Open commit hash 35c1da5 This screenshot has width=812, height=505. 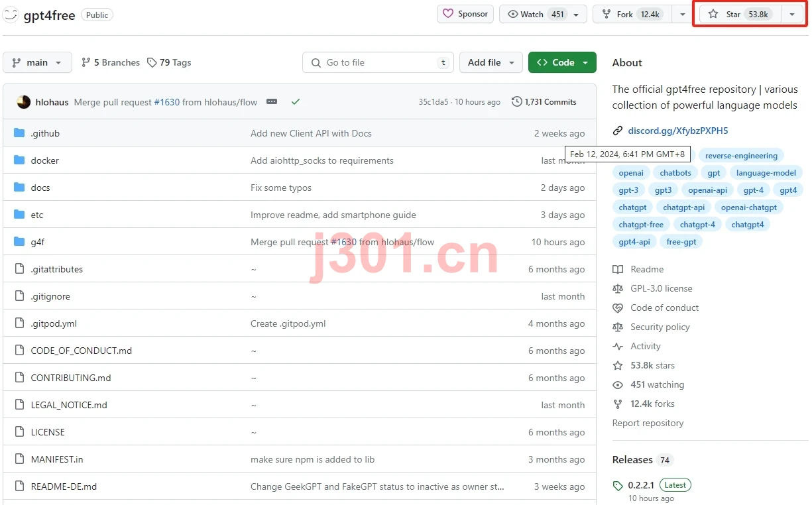(434, 102)
